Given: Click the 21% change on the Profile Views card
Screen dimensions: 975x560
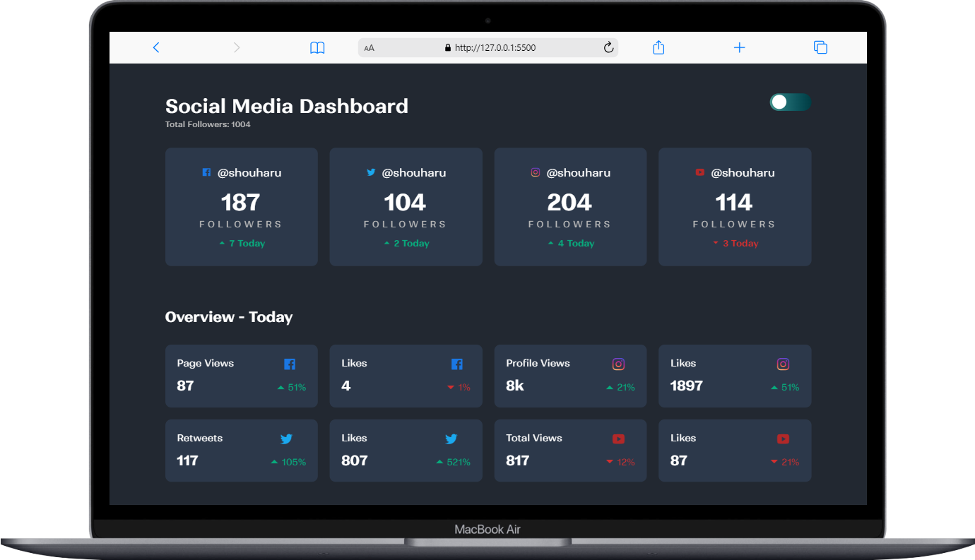Looking at the screenshot, I should tap(626, 388).
